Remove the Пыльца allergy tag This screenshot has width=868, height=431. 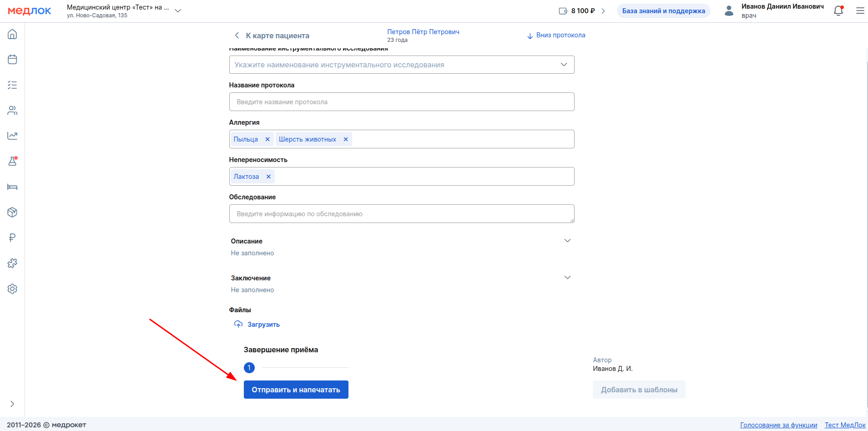click(x=267, y=139)
